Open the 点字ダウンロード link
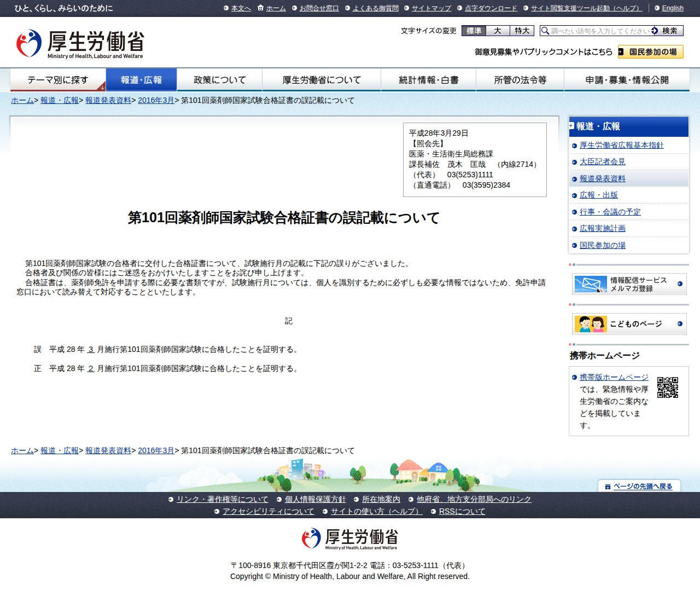Screen dimensions: 700x608 491,8
